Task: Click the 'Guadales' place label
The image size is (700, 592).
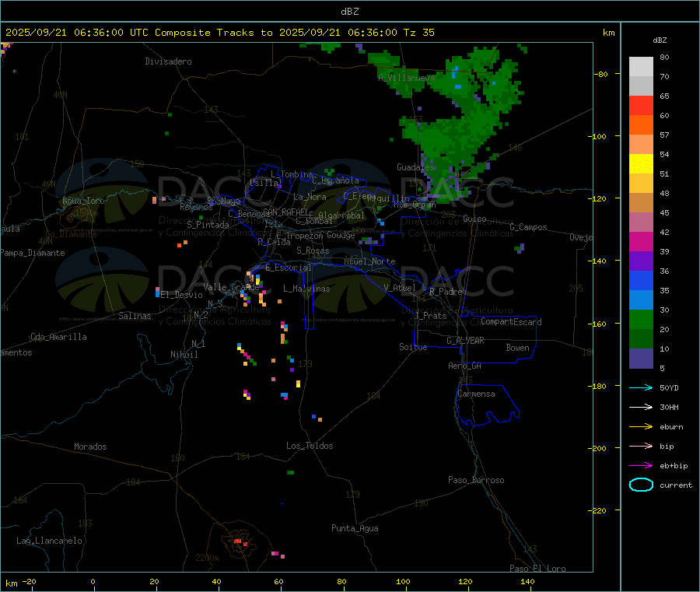Action: pyautogui.click(x=415, y=167)
